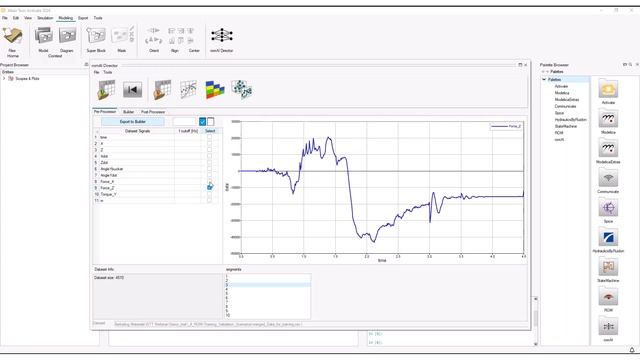Select segment 1 in segments list
Image resolution: width=640 pixels, height=360 pixels.
tap(268, 276)
